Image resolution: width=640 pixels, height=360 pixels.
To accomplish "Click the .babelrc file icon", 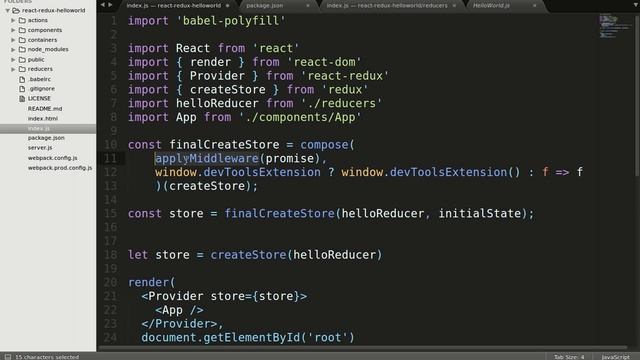I will (x=22, y=79).
